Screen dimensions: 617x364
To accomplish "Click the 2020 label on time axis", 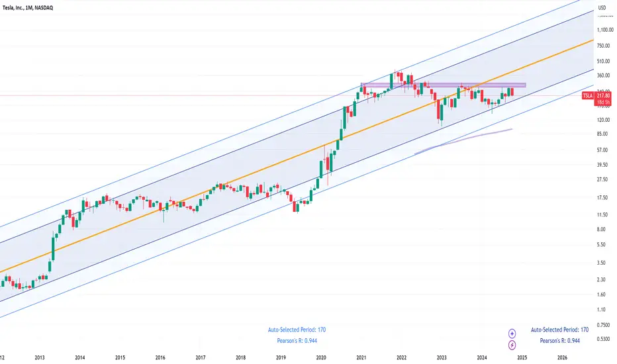I will point(321,357).
